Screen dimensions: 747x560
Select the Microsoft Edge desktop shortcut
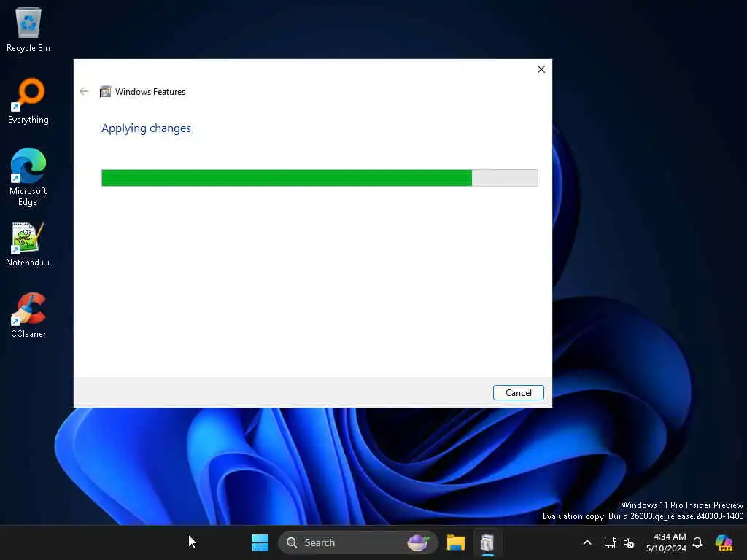pyautogui.click(x=28, y=177)
